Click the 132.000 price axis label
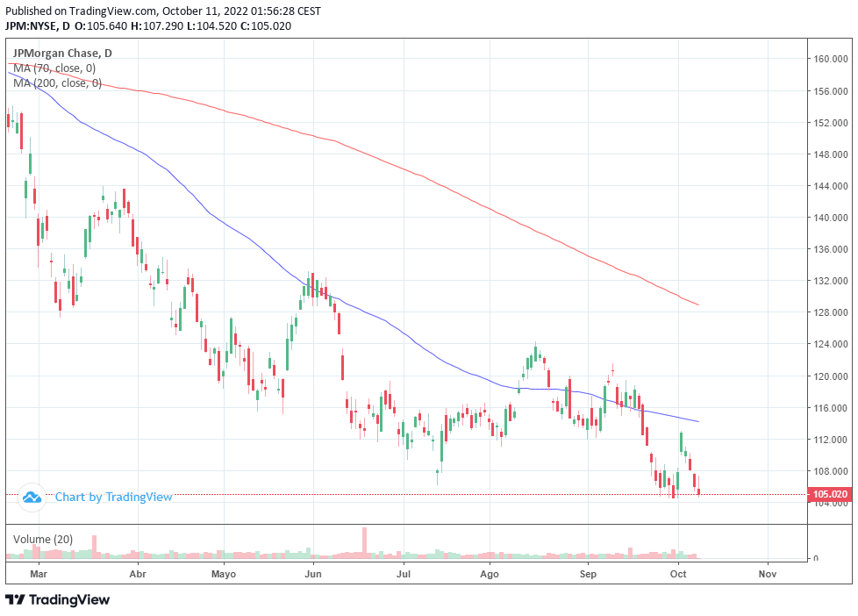Image resolution: width=858 pixels, height=616 pixels. (x=830, y=281)
